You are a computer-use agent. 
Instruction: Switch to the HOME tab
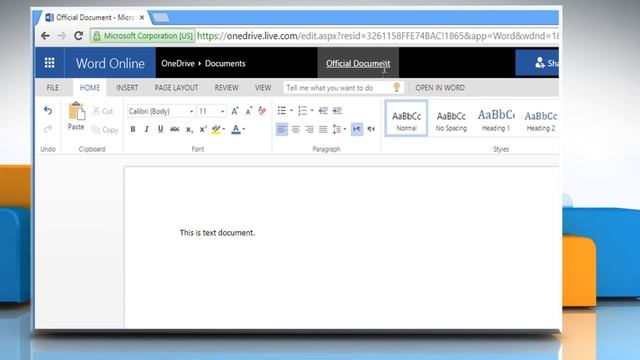(90, 88)
